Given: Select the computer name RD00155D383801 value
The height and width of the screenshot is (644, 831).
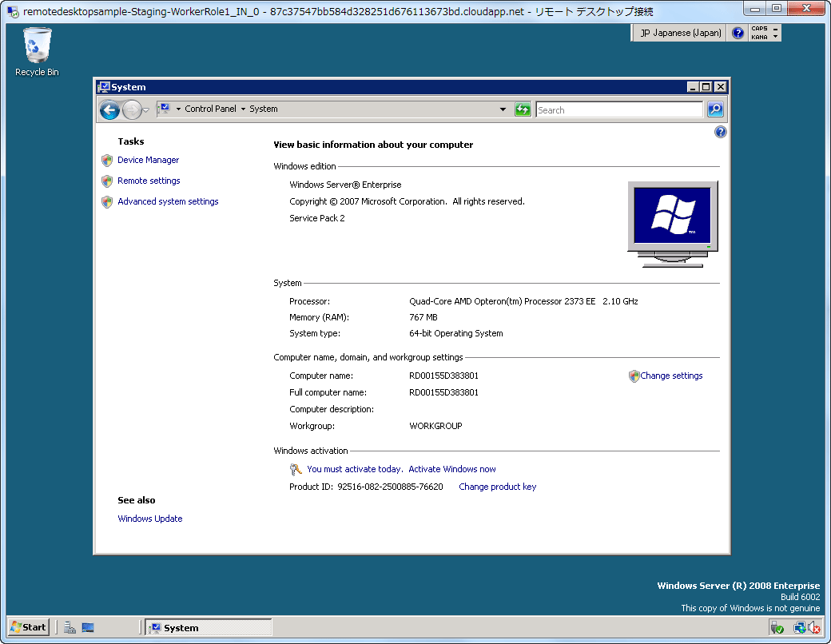Looking at the screenshot, I should coord(443,376).
